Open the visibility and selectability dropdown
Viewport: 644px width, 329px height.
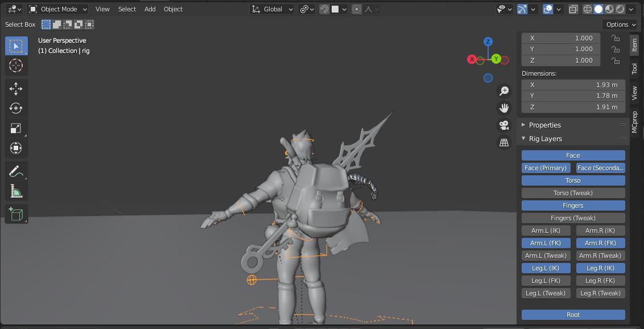click(x=505, y=9)
